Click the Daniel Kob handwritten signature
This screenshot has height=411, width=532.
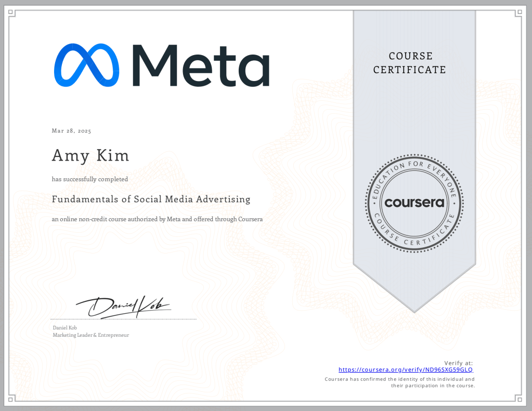123,307
